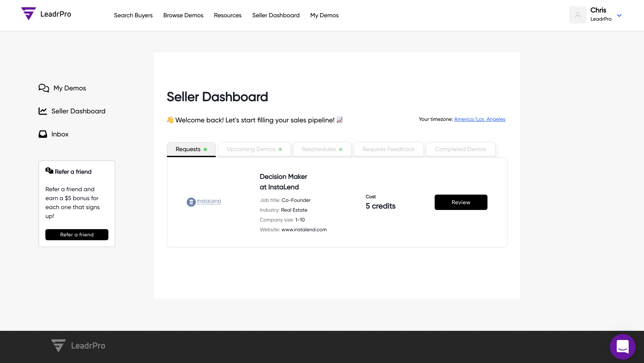Select the Requires Feedback tab
Image resolution: width=644 pixels, height=363 pixels.
388,149
